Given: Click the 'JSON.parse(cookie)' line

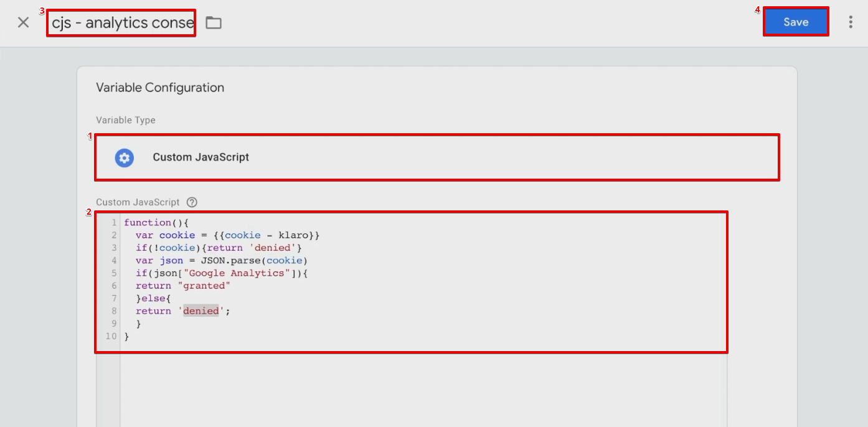Looking at the screenshot, I should click(222, 261).
